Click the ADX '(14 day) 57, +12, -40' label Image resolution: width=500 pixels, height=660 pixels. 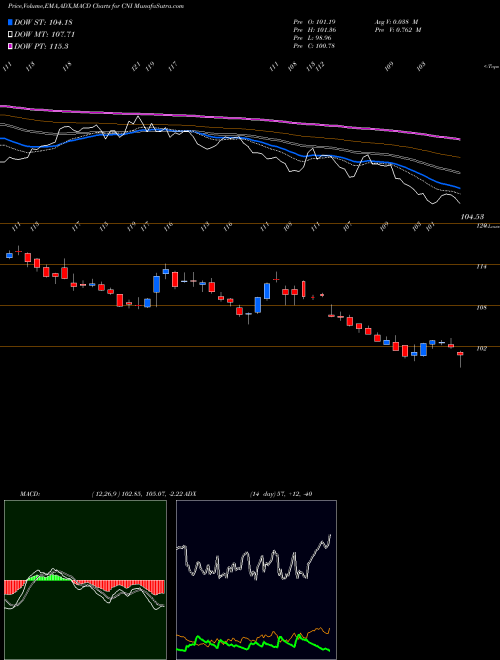pos(281,494)
